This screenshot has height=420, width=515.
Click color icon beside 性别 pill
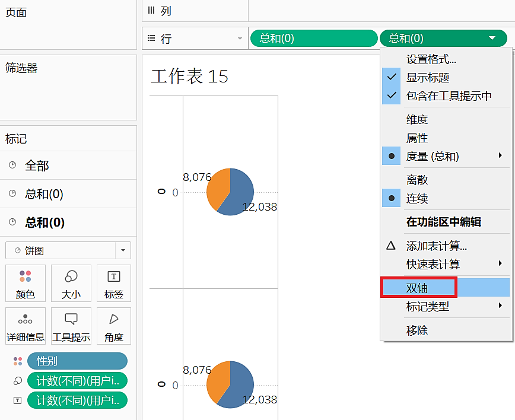[18, 361]
